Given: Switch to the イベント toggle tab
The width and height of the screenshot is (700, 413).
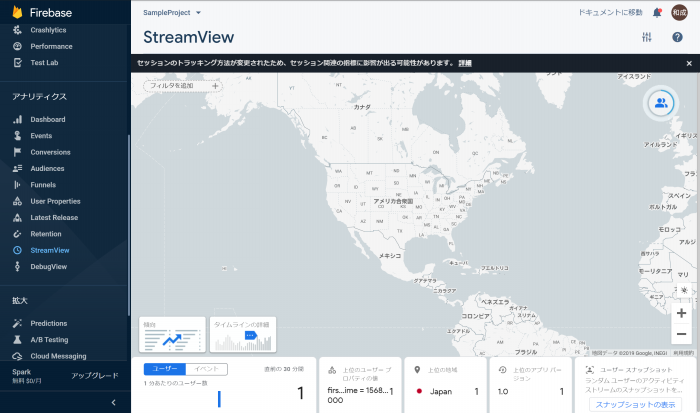Looking at the screenshot, I should [x=207, y=369].
